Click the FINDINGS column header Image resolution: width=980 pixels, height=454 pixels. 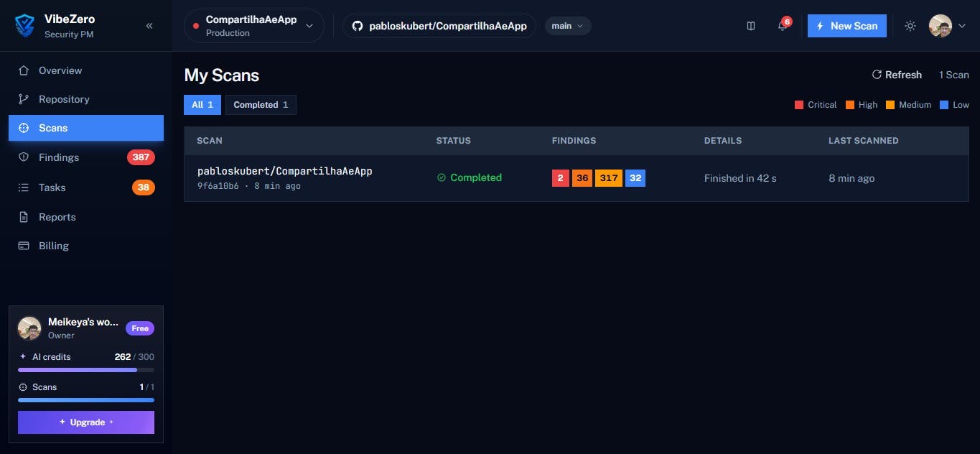point(574,141)
